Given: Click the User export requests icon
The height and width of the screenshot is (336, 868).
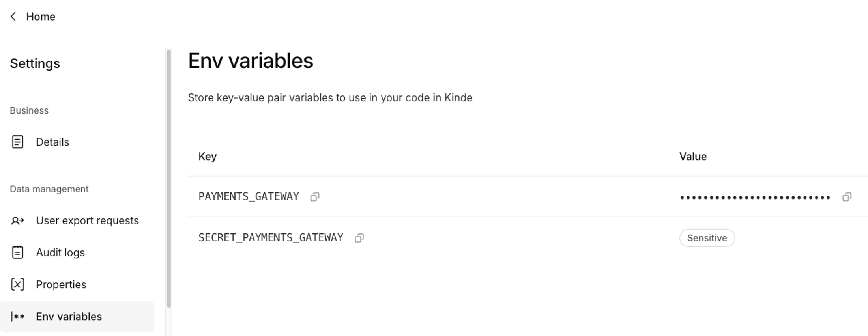Looking at the screenshot, I should (x=17, y=220).
